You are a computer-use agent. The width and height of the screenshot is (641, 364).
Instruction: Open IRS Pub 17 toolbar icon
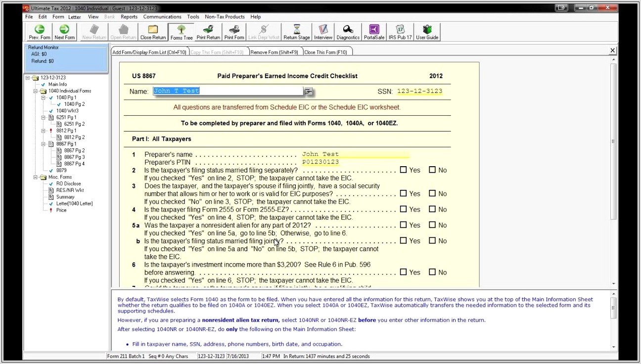(x=400, y=32)
